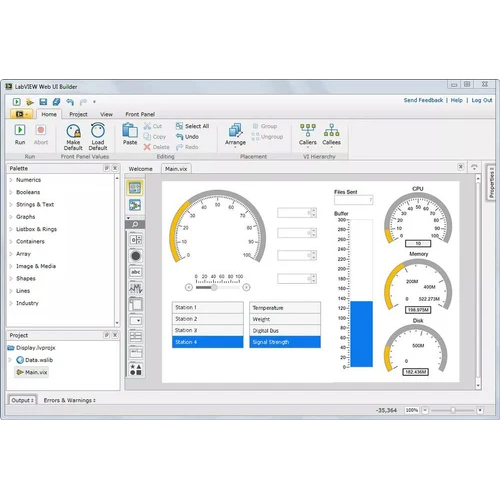Screen dimensions: 500x500
Task: Select Display.lvprojx in the Project tree
Action: [32, 348]
